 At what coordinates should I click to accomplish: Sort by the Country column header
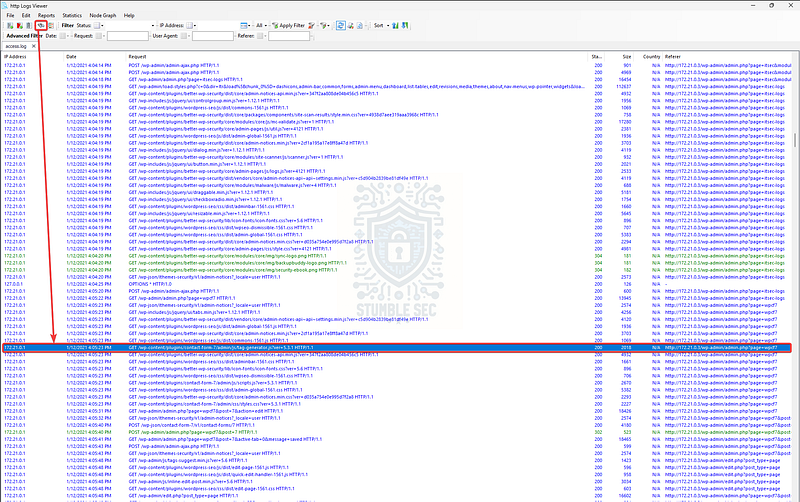(x=648, y=57)
